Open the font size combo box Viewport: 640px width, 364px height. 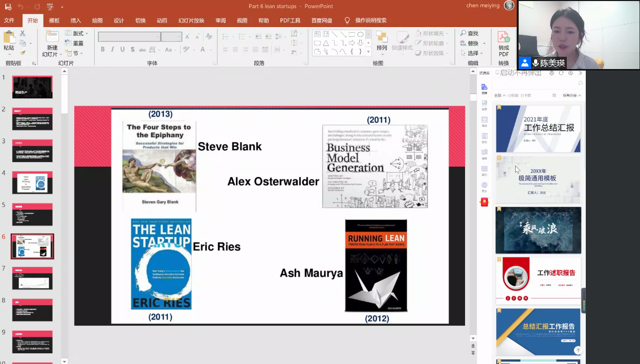click(x=171, y=37)
